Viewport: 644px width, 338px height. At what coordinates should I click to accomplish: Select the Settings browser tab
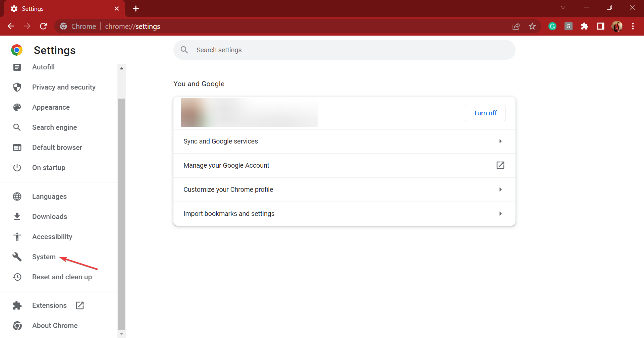64,9
